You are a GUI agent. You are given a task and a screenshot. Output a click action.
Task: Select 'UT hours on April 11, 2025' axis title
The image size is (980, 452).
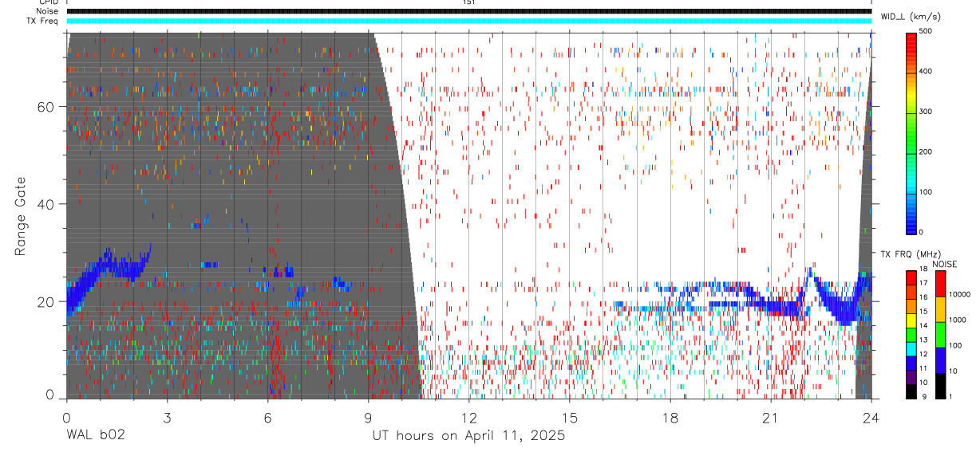[x=468, y=436]
